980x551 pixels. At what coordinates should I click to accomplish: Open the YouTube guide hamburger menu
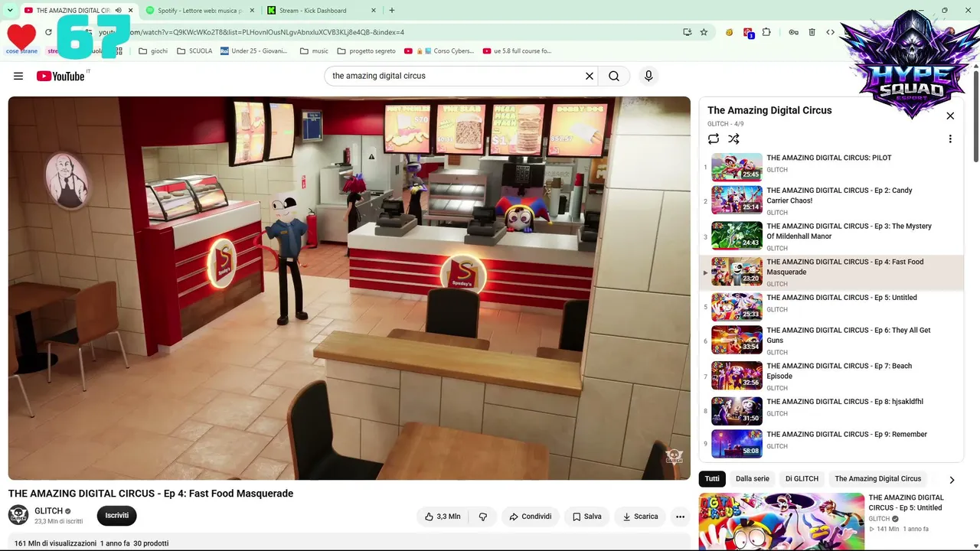pyautogui.click(x=18, y=76)
